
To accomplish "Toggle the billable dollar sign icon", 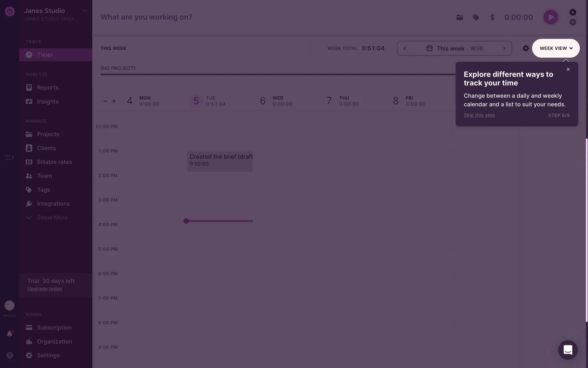I will (492, 17).
